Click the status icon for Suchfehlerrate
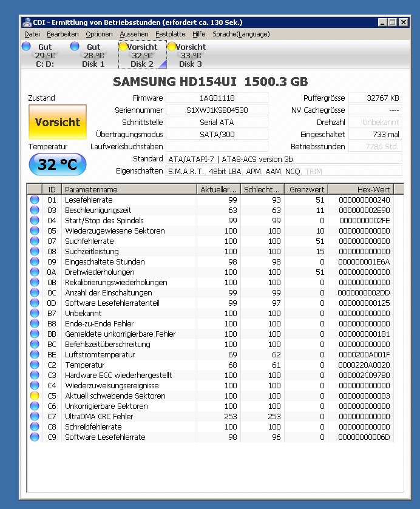Image resolution: width=420 pixels, height=509 pixels. click(35, 241)
